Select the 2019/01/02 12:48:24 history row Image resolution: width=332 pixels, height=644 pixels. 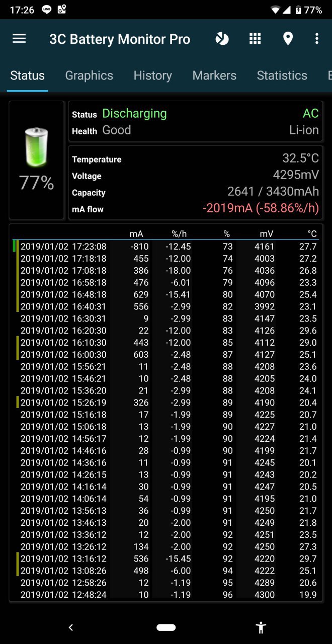pos(166,595)
